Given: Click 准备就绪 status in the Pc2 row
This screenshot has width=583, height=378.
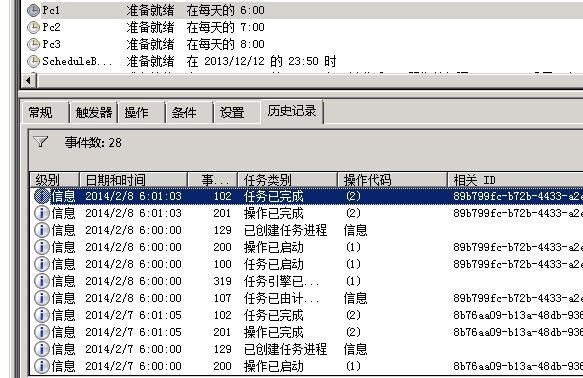Looking at the screenshot, I should tap(150, 27).
